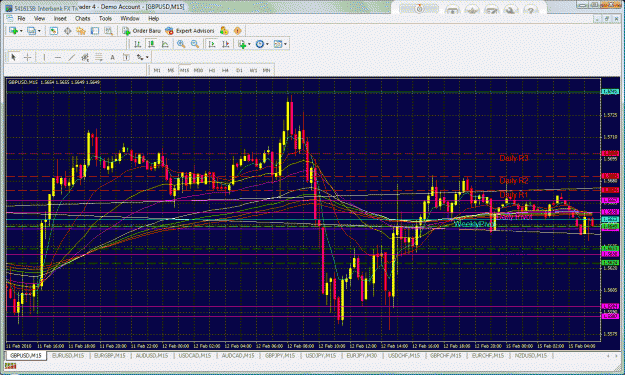
Task: Switch to the GBPJPY,M15 chart tab
Action: coord(280,355)
